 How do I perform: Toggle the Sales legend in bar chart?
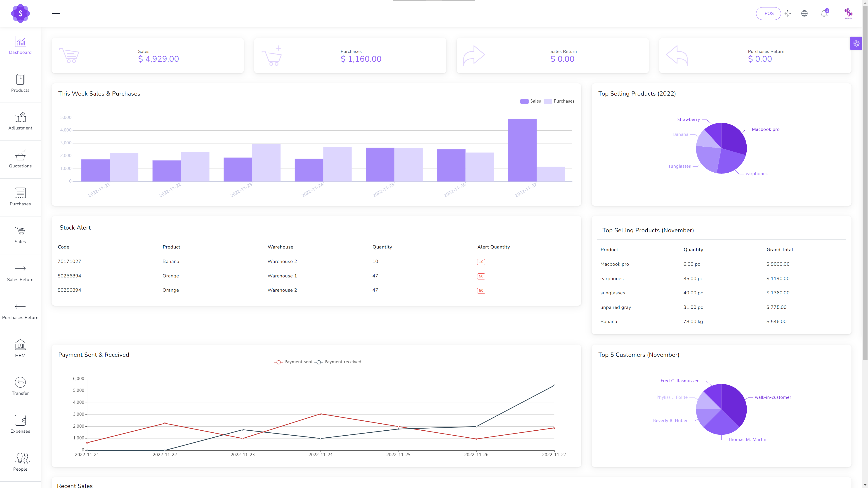[530, 101]
